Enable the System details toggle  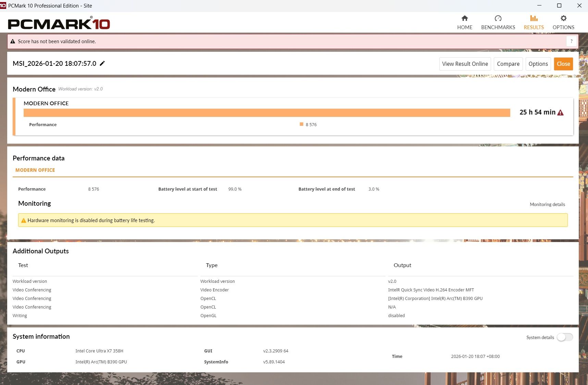coord(564,337)
